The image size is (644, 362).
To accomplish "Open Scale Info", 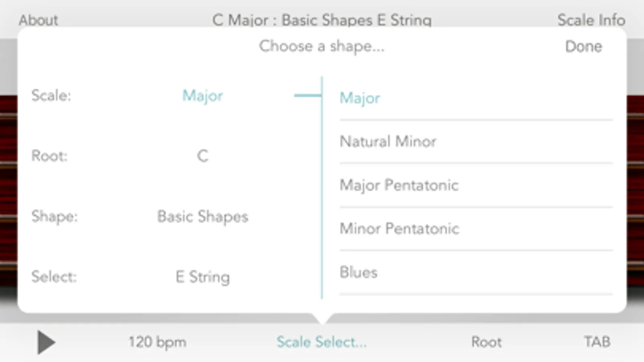I will 591,20.
